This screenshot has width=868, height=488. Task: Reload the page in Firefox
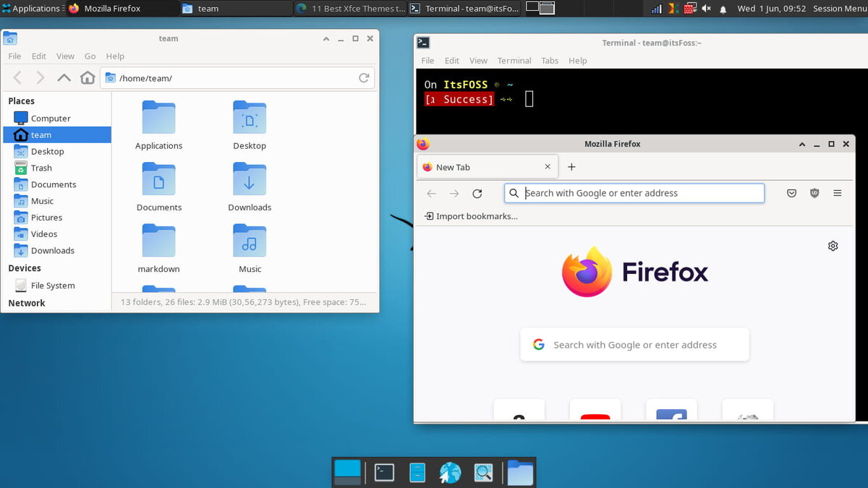pos(477,193)
